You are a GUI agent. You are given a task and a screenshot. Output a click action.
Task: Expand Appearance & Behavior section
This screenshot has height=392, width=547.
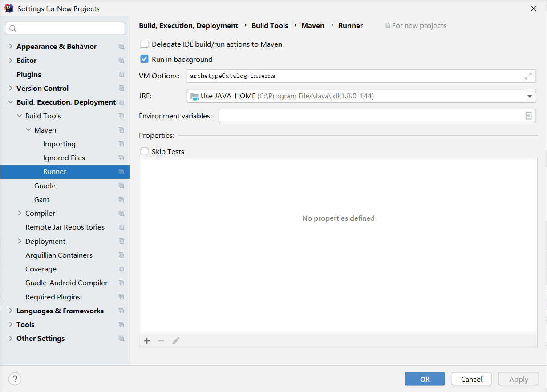click(11, 46)
